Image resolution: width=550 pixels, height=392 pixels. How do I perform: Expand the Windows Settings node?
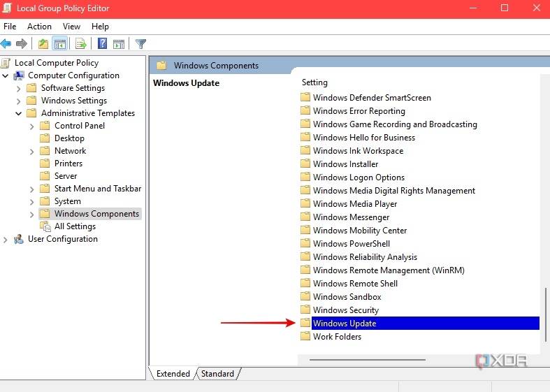click(19, 101)
